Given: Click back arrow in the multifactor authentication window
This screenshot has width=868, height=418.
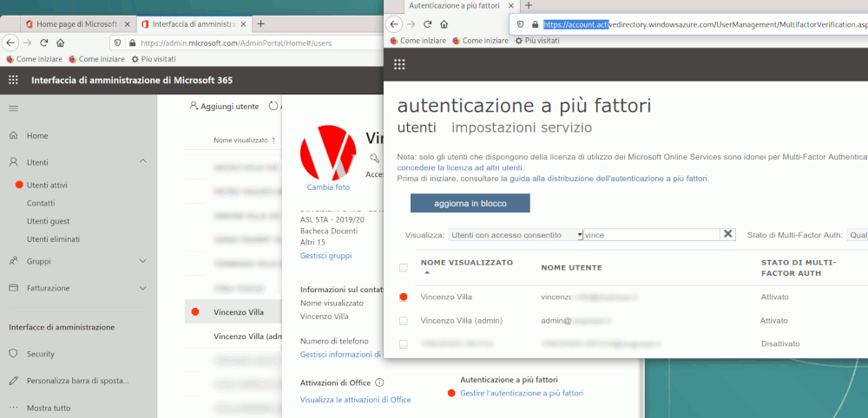Looking at the screenshot, I should [x=393, y=24].
